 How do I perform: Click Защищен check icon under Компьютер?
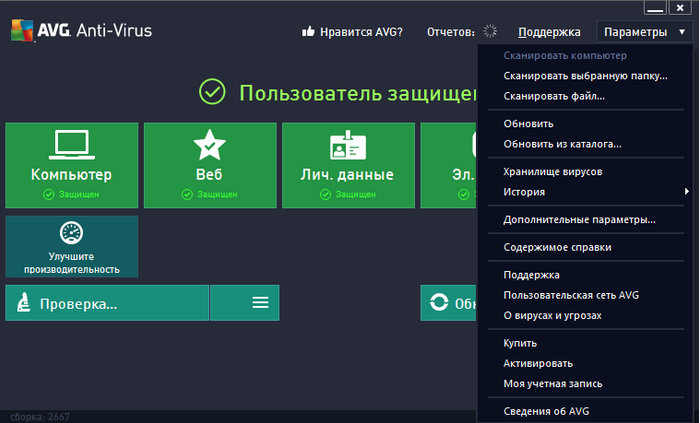[x=49, y=195]
